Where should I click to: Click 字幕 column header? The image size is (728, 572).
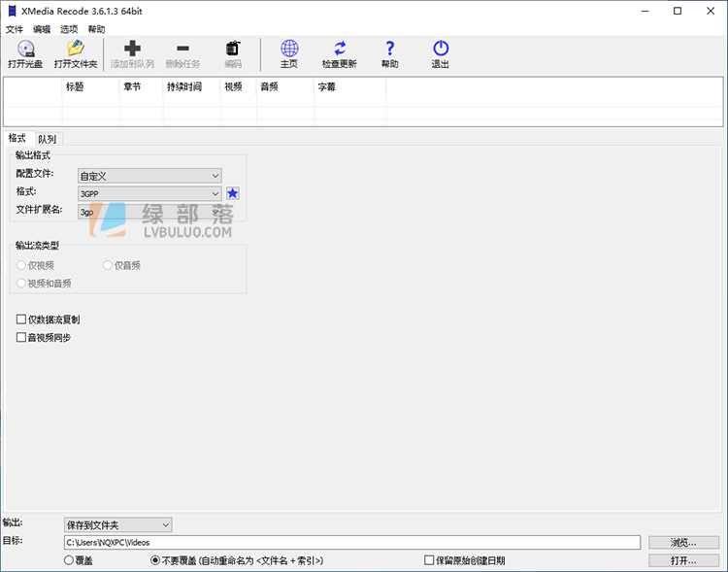click(350, 86)
